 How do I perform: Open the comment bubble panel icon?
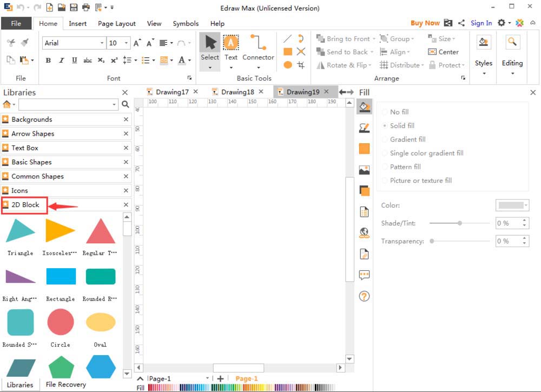[364, 275]
